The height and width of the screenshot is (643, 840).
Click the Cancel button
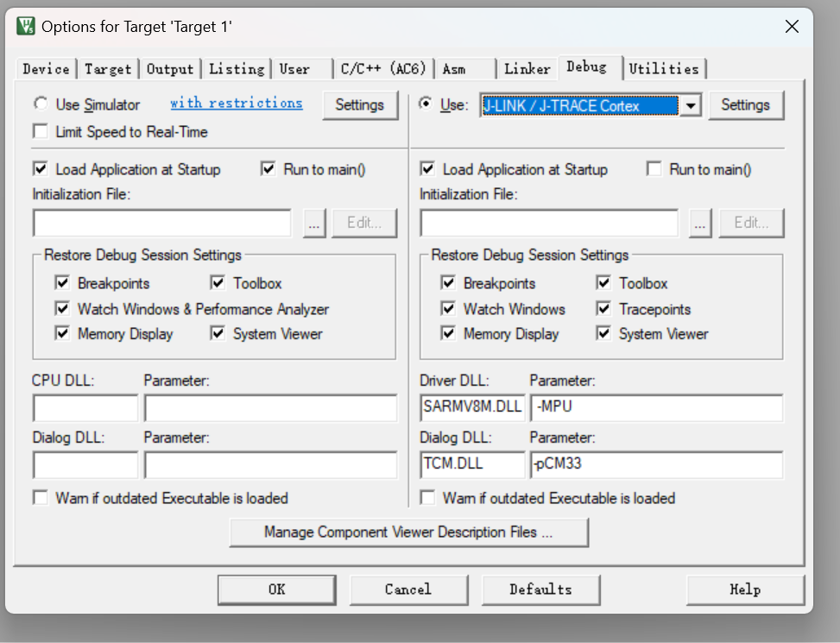[x=408, y=589]
